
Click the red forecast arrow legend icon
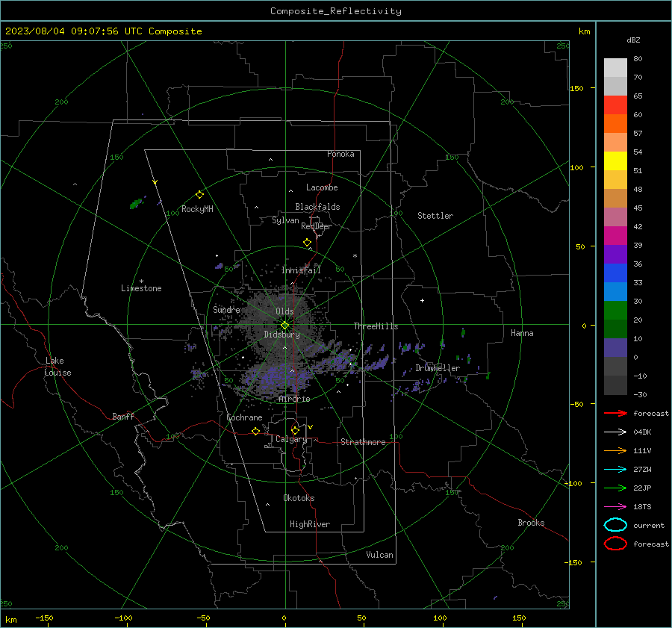coord(615,413)
